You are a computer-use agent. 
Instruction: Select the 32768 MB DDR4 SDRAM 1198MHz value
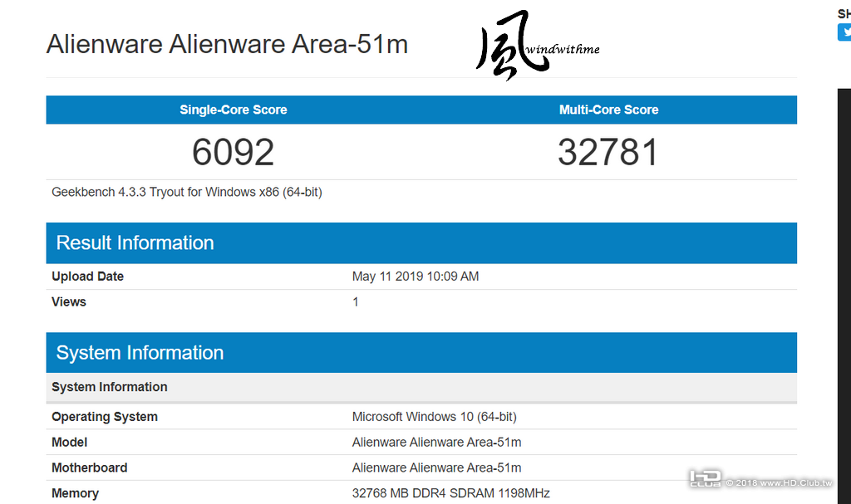pos(451,493)
